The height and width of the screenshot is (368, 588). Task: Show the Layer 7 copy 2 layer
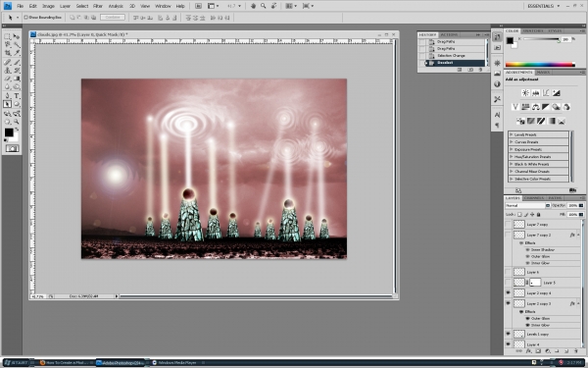[508, 235]
